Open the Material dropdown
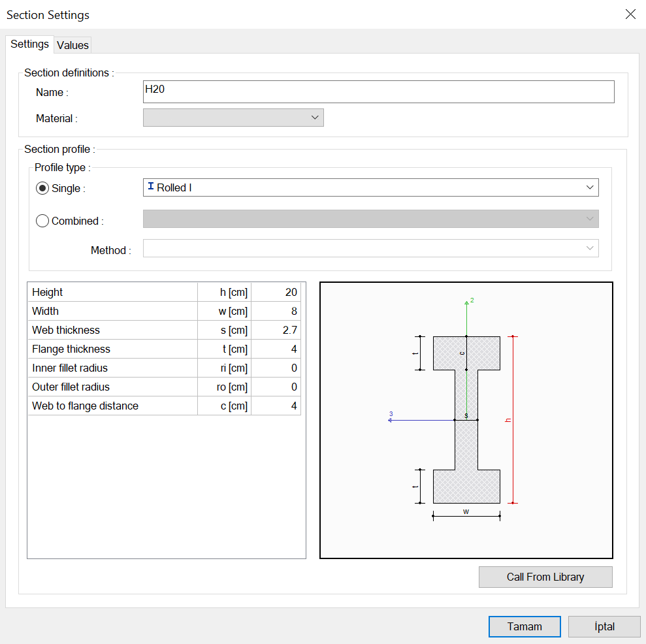 click(x=233, y=118)
